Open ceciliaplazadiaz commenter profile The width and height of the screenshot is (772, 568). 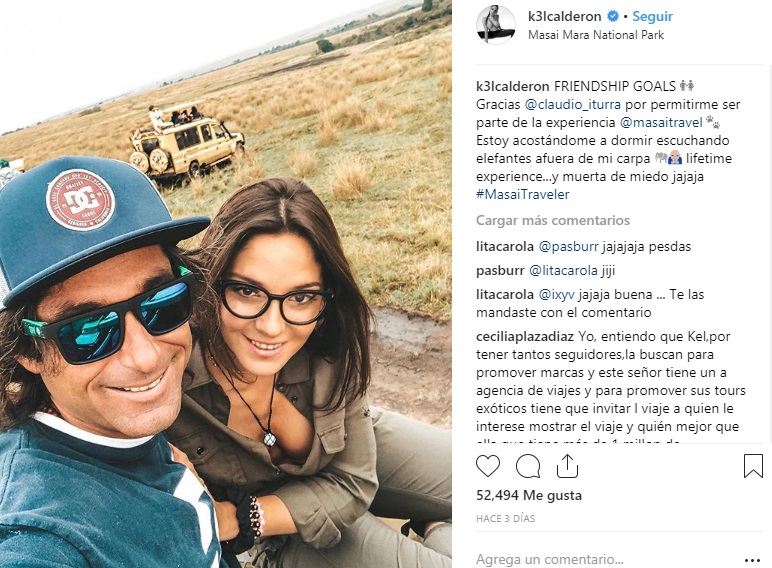[525, 337]
